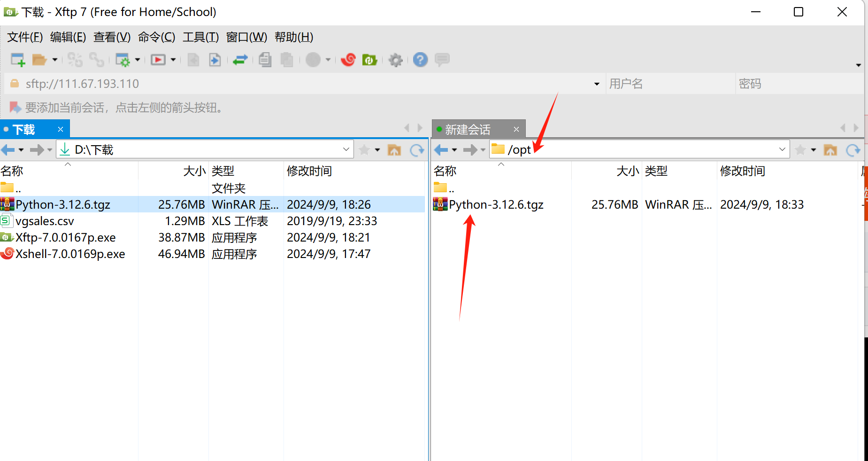Click the green-blue synchronize arrows icon
Image resolution: width=868 pixels, height=461 pixels.
click(x=240, y=60)
